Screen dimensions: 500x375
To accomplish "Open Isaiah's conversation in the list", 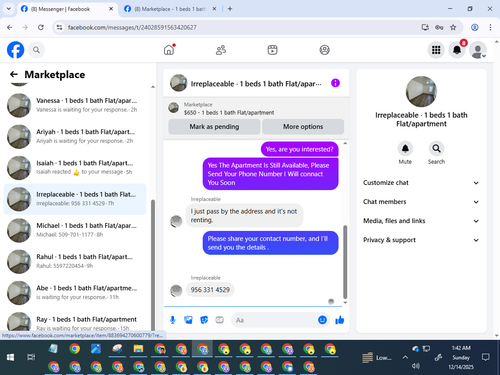I will pos(75,168).
